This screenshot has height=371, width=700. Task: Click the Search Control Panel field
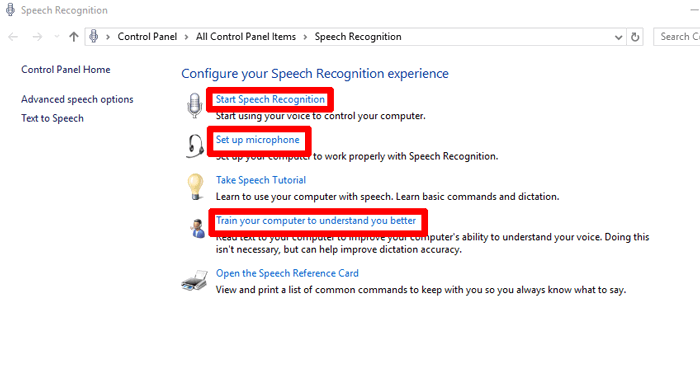coord(677,37)
